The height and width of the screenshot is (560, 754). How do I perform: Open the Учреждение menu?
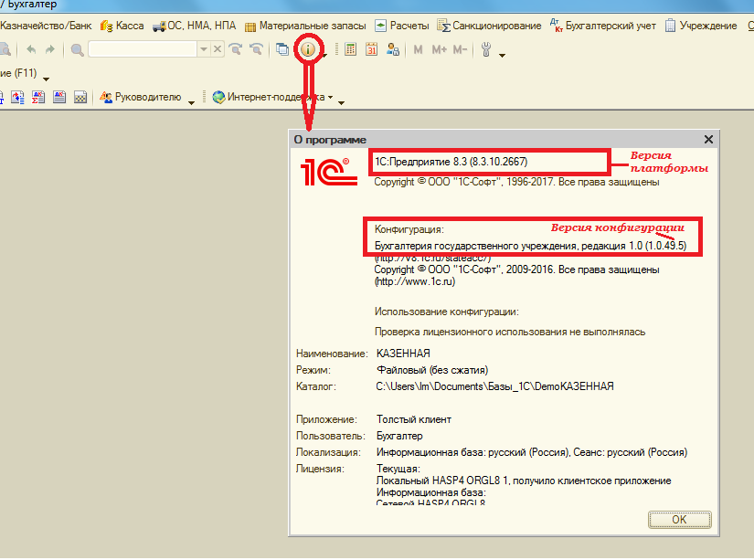click(701, 26)
